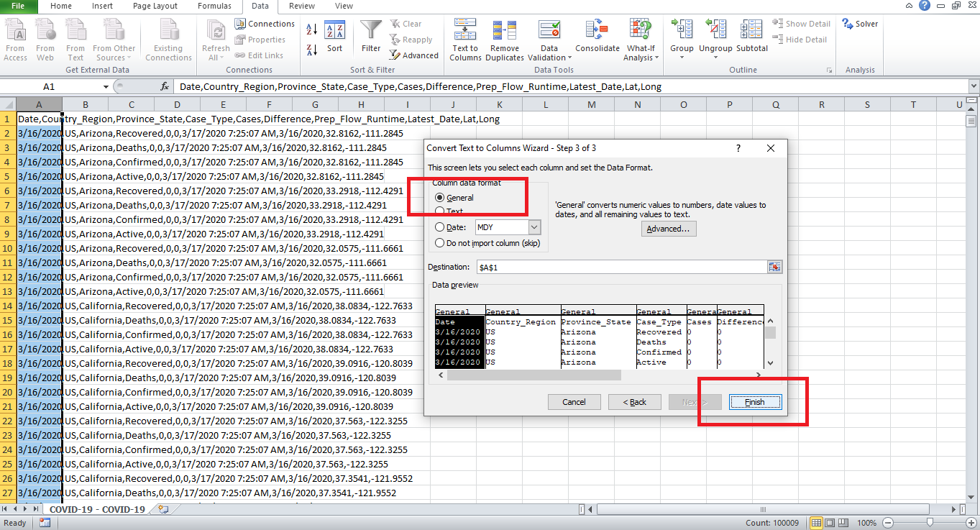Import data From Access

click(15, 40)
